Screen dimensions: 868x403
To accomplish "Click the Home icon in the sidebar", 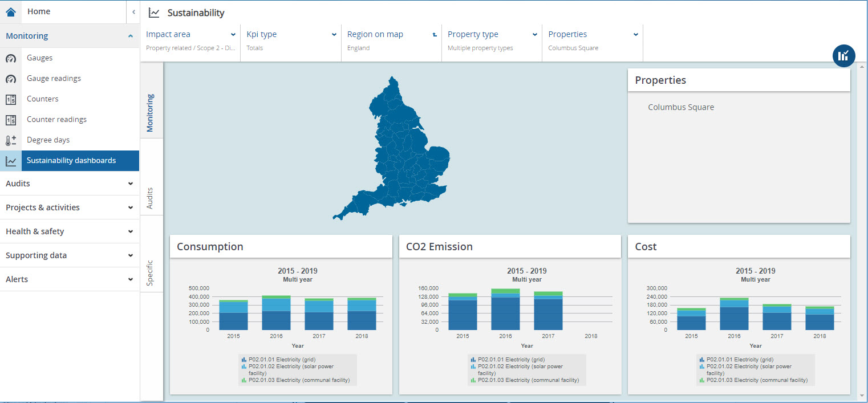I will (x=11, y=11).
